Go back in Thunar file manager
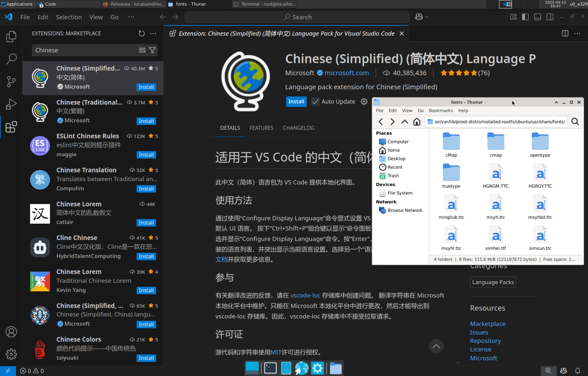The width and height of the screenshot is (588, 376). click(380, 122)
